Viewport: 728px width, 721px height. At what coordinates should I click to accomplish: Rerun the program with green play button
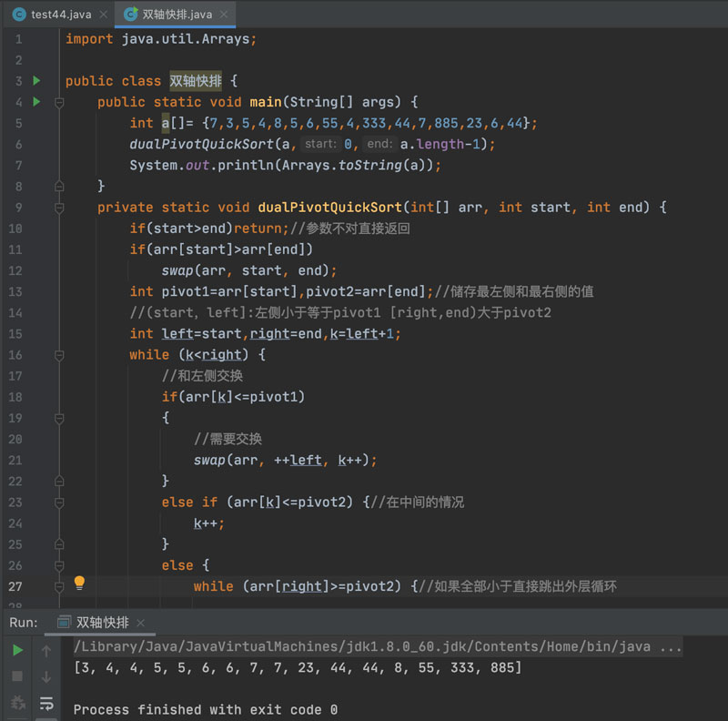pyautogui.click(x=17, y=650)
